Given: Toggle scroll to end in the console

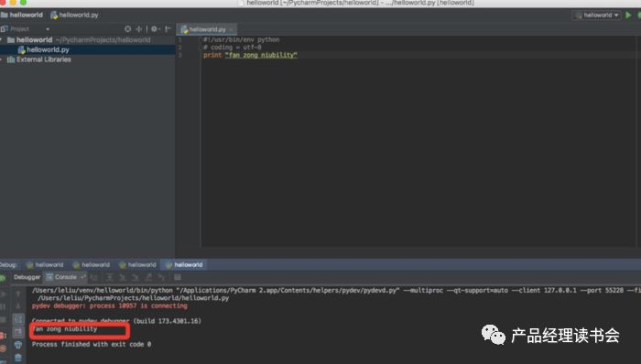Looking at the screenshot, I should click(18, 332).
